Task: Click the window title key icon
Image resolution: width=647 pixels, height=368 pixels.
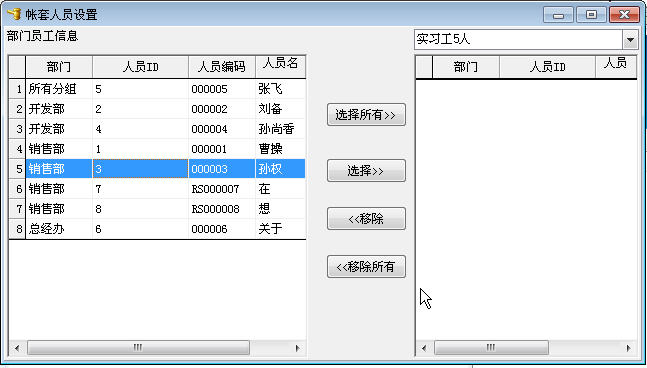Action: pyautogui.click(x=14, y=14)
